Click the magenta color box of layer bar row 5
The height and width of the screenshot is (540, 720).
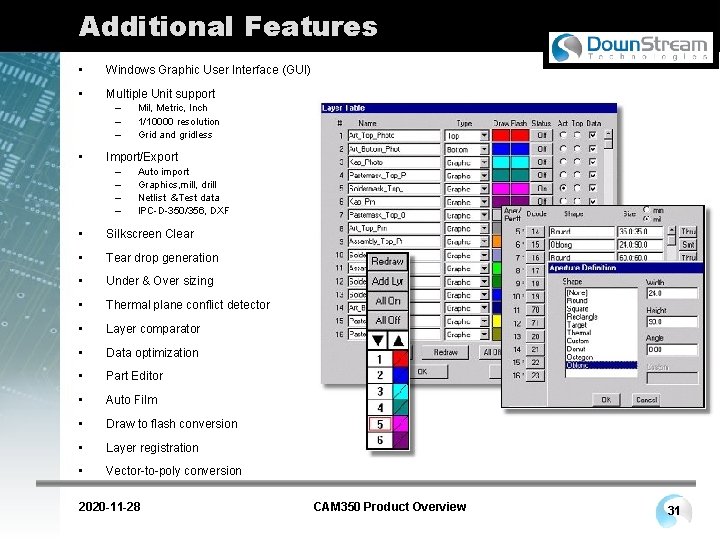(x=400, y=424)
